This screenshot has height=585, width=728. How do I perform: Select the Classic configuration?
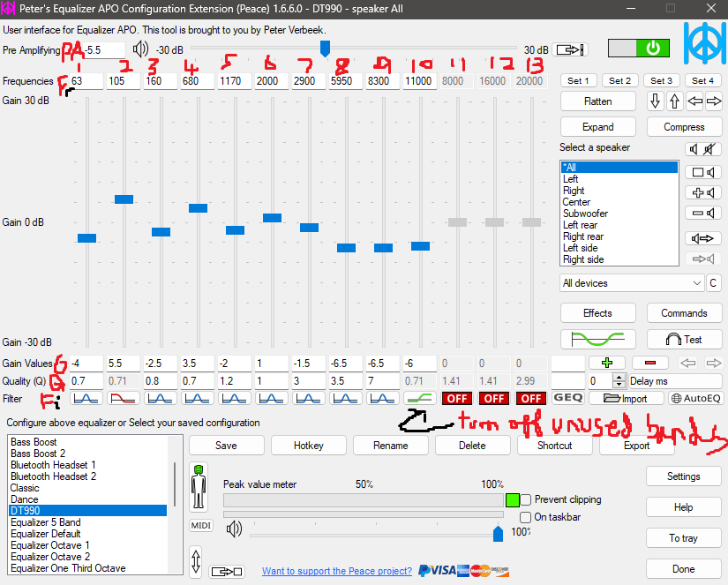[x=87, y=488]
